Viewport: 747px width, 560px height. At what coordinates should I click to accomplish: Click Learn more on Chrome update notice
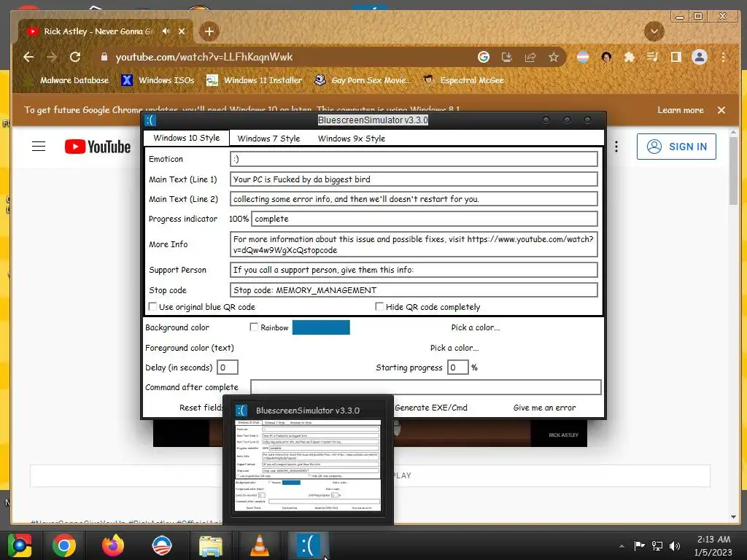point(681,110)
